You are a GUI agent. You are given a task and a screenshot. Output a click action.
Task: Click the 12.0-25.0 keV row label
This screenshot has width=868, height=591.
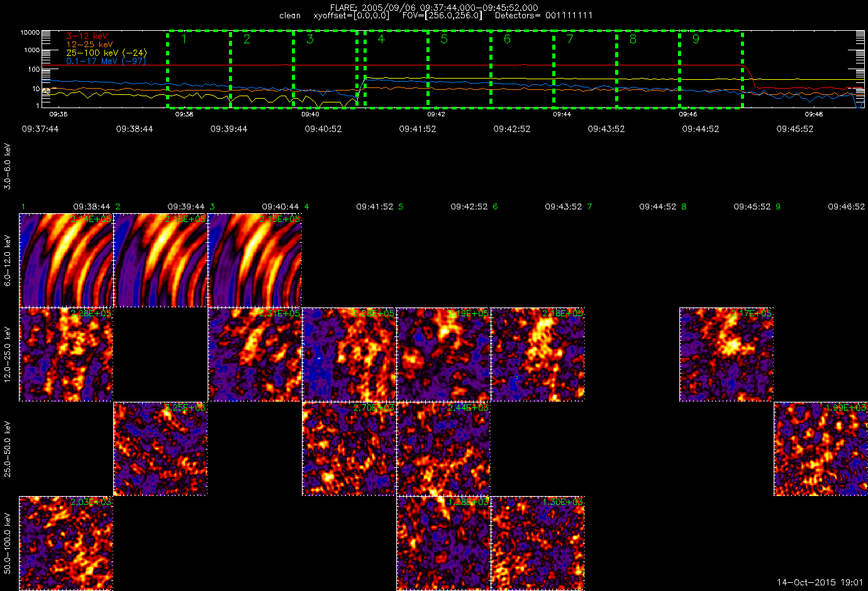coord(8,355)
